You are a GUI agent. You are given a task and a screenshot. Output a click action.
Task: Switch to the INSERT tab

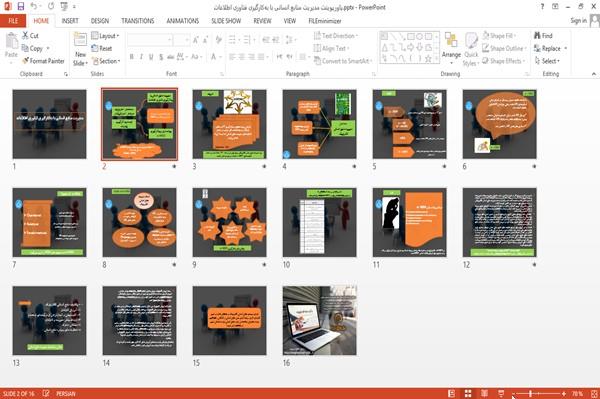[70, 21]
